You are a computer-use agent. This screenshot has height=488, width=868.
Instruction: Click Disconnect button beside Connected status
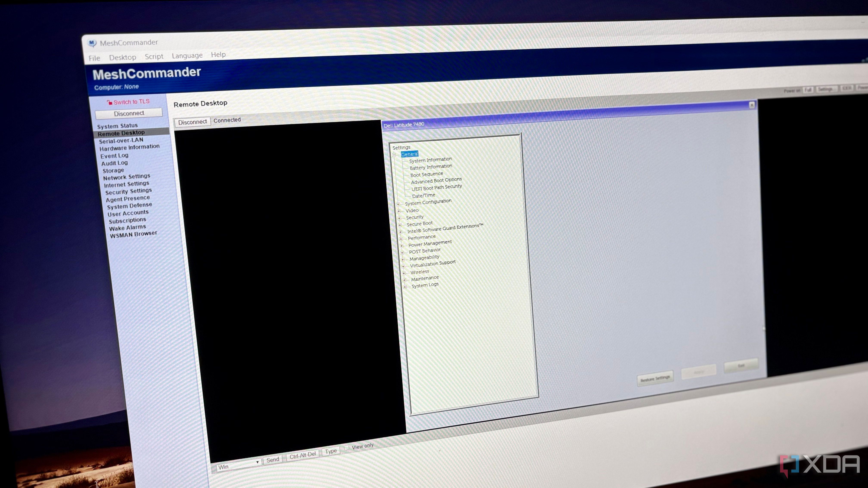192,122
